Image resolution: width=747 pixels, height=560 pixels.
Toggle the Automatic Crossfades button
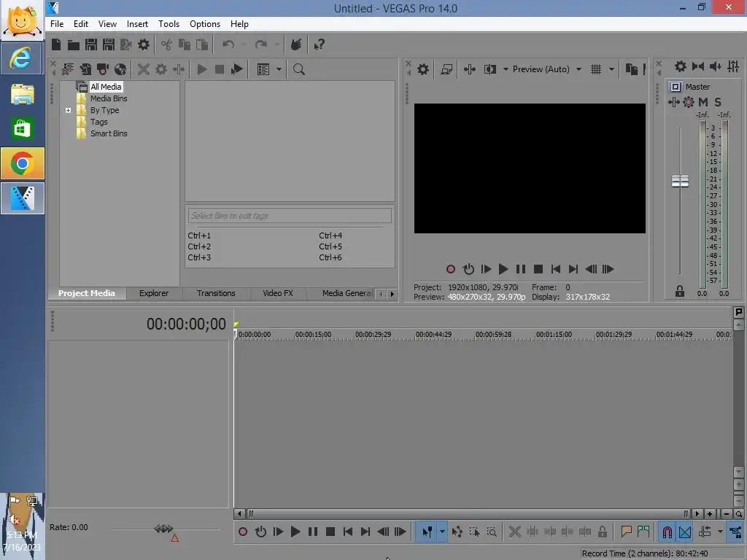point(685,532)
